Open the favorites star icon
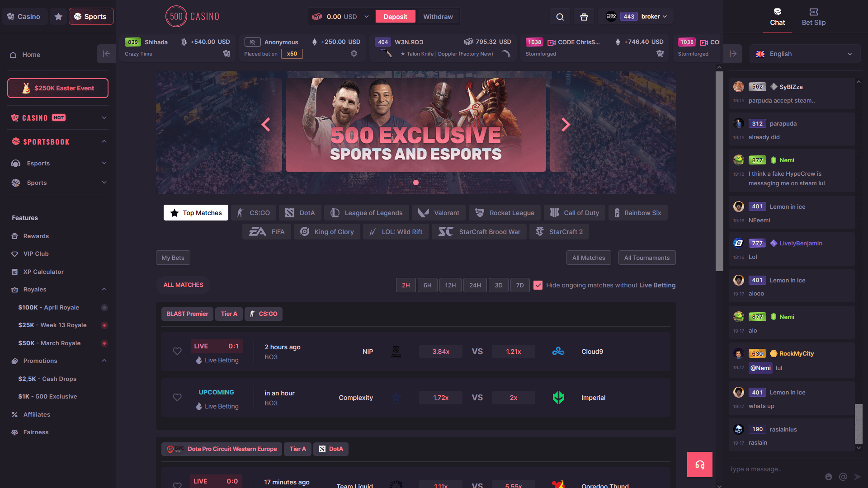This screenshot has width=868, height=488. 58,17
